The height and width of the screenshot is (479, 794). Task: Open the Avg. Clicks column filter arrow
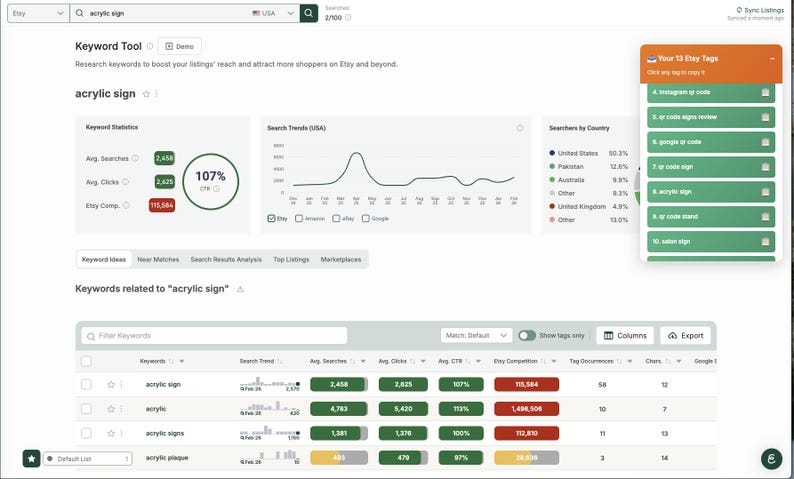tap(423, 361)
